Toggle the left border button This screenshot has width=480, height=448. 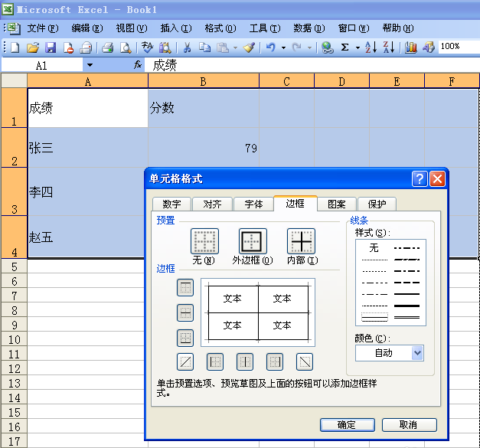point(215,362)
